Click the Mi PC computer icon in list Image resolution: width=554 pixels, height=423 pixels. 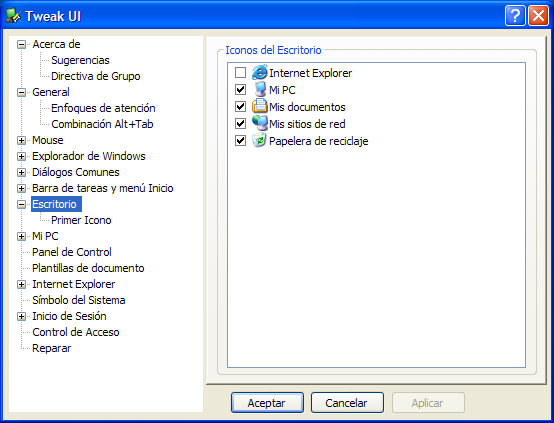pos(260,89)
